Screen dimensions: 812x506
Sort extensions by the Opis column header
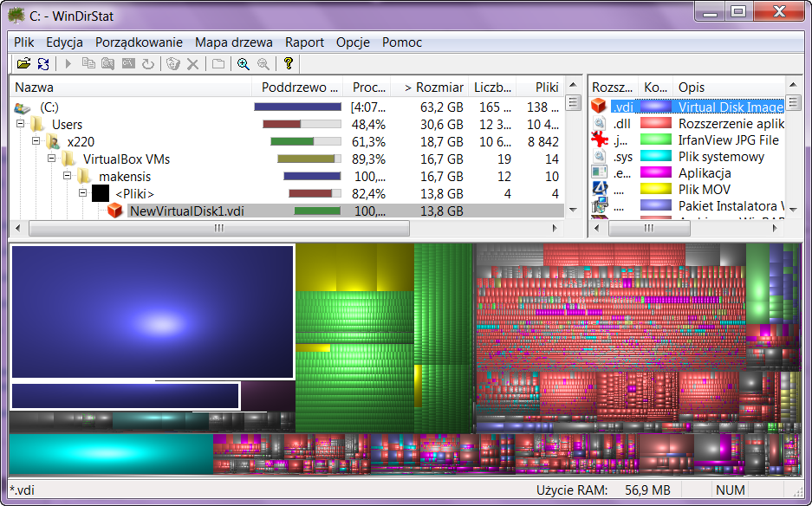click(x=729, y=87)
